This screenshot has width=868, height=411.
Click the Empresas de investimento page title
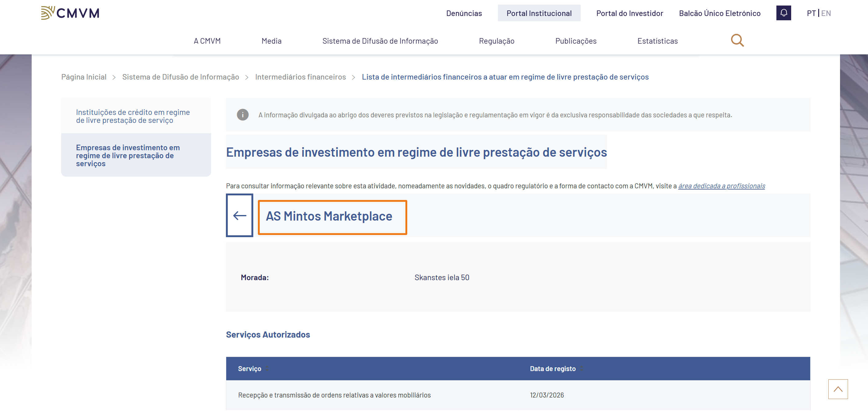(416, 152)
